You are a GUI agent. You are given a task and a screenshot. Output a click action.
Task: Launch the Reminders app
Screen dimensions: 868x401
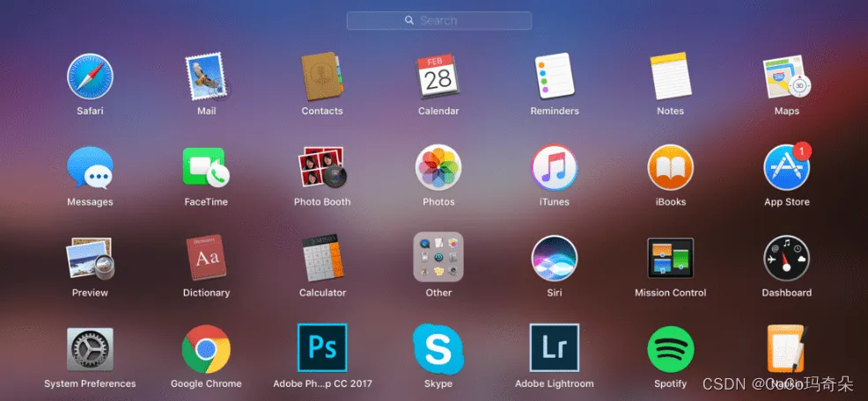tap(554, 77)
